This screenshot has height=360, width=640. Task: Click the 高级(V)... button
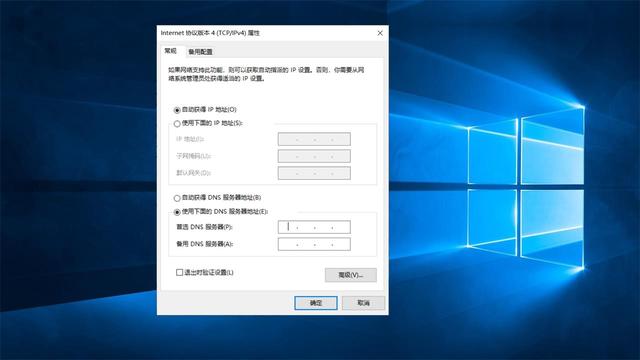(351, 275)
